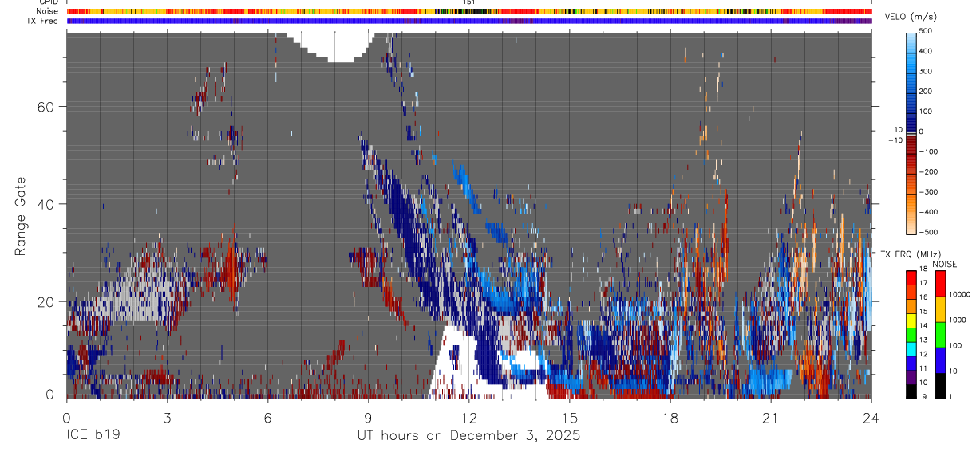Screen dimensions: 980x452
Task: Pick the cyan 12–13 MHz swatch in TX FRQ legend
Action: point(911,348)
